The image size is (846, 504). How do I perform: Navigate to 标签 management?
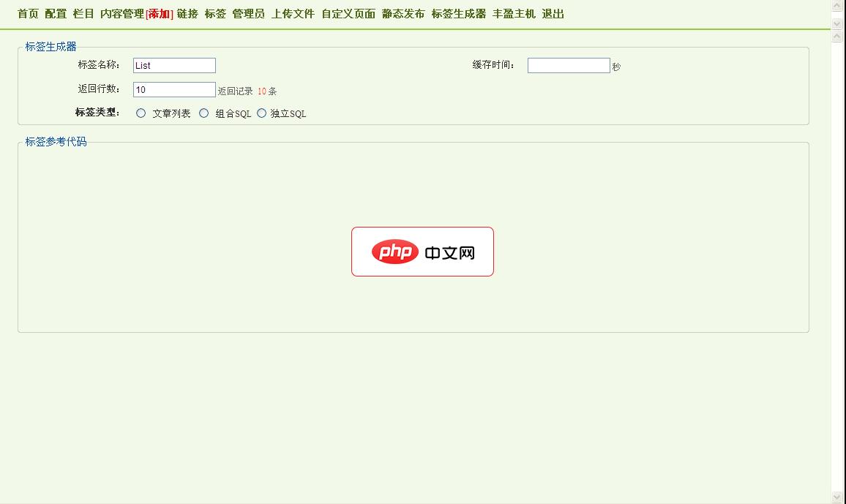pos(214,13)
